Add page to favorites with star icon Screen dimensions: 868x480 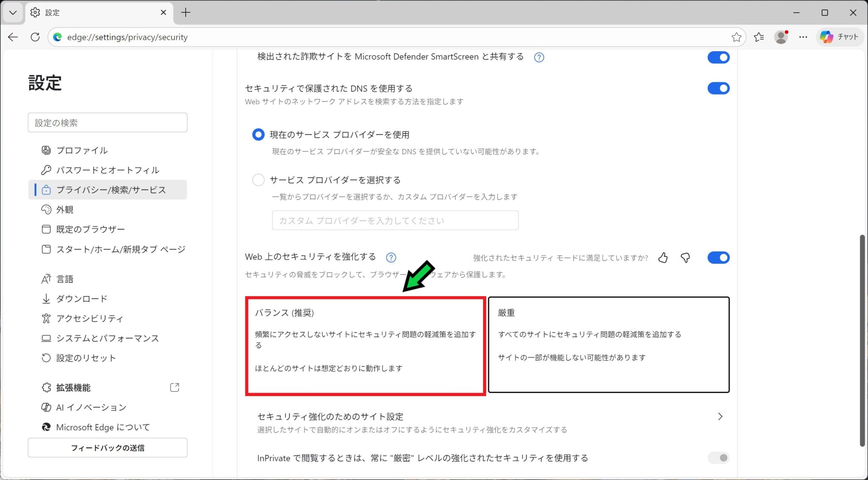[x=736, y=37]
